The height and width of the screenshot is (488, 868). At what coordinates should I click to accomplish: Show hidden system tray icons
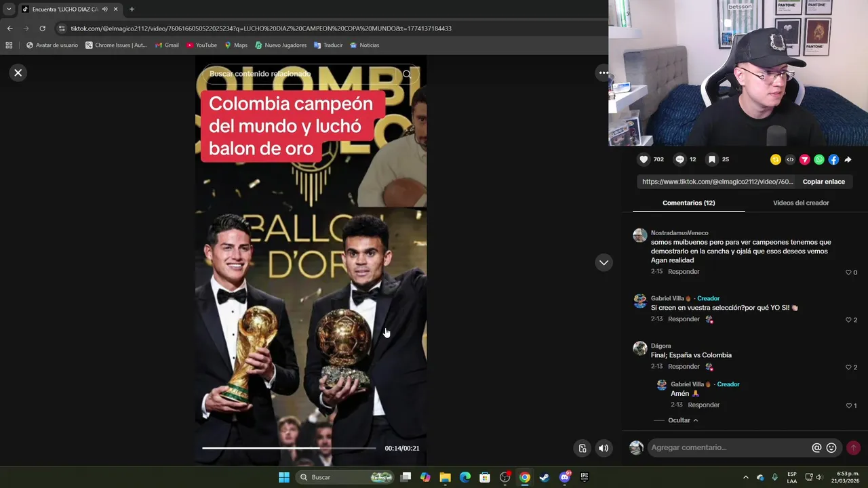(x=746, y=477)
